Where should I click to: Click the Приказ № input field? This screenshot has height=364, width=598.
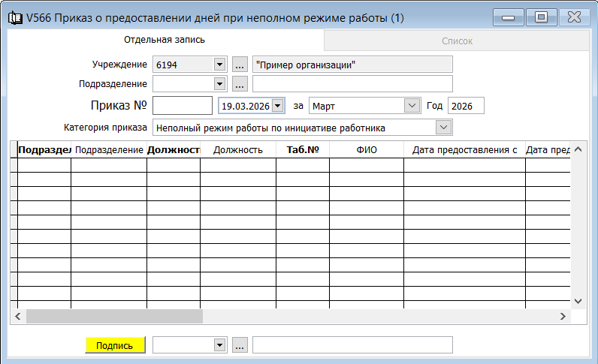[x=182, y=106]
